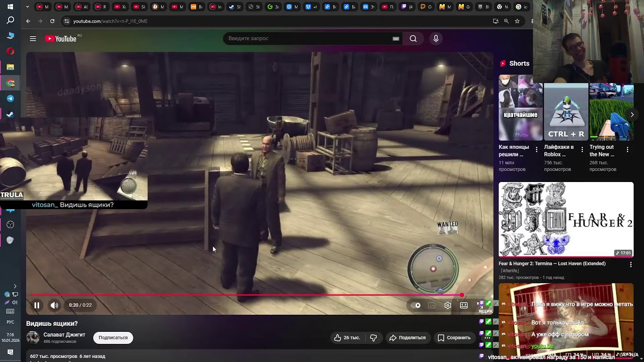The image size is (644, 362).
Task: Click the search magnifier button
Action: [413, 39]
